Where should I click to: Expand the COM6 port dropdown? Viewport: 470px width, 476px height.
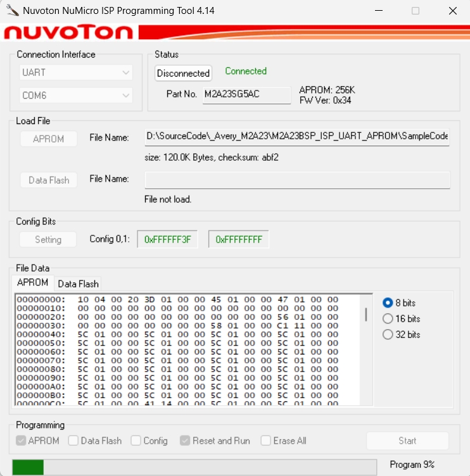pyautogui.click(x=75, y=96)
